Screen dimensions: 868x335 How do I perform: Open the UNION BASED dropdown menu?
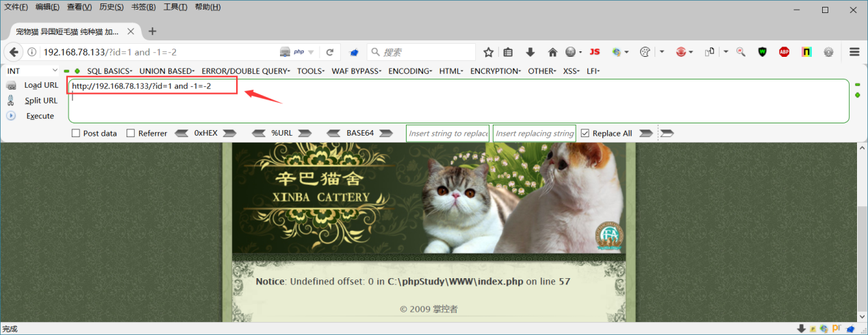click(x=167, y=71)
